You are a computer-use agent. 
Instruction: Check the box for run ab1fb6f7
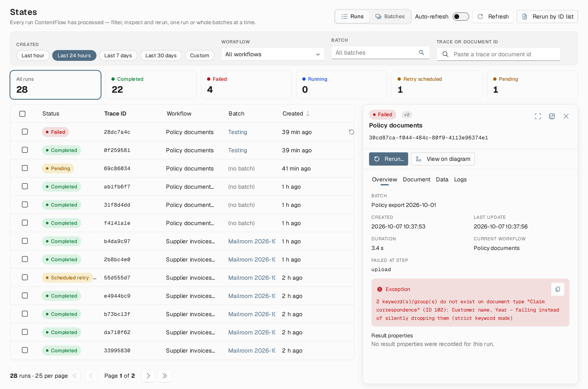click(x=25, y=186)
